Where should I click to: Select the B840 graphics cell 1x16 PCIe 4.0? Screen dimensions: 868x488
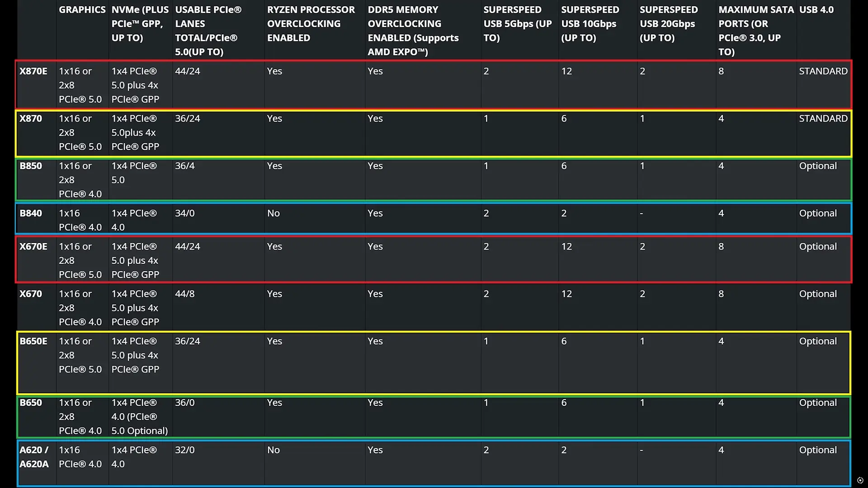click(80, 220)
